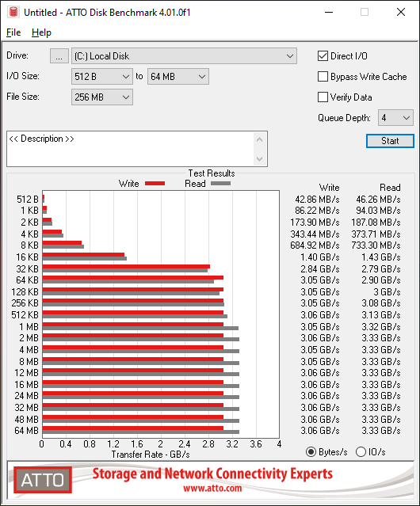Close the ATTO Disk Benchmark window

click(401, 12)
